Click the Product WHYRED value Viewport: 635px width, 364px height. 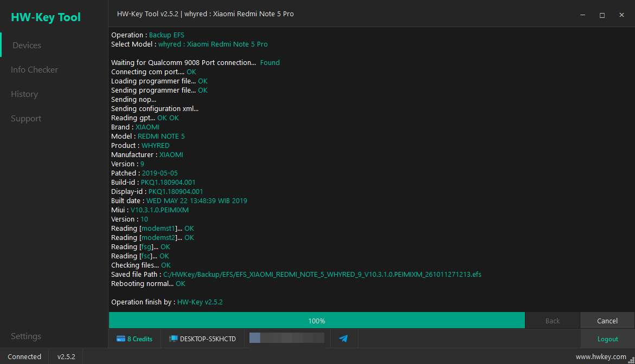click(x=156, y=146)
